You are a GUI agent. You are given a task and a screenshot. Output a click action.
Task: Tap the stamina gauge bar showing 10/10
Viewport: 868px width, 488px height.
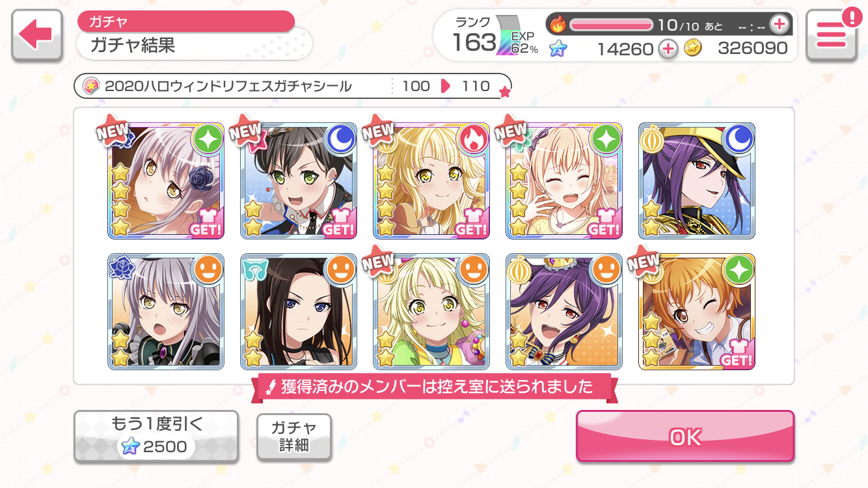click(612, 25)
